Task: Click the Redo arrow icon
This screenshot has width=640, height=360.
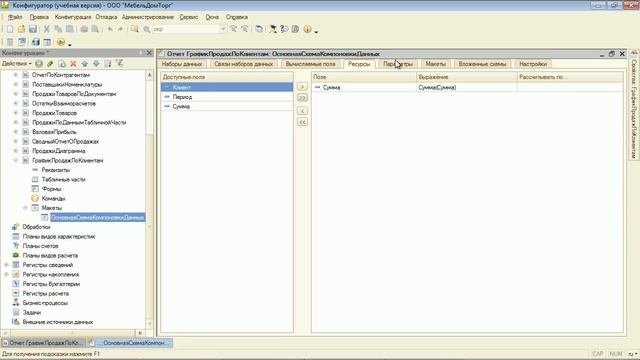Action: tap(120, 29)
